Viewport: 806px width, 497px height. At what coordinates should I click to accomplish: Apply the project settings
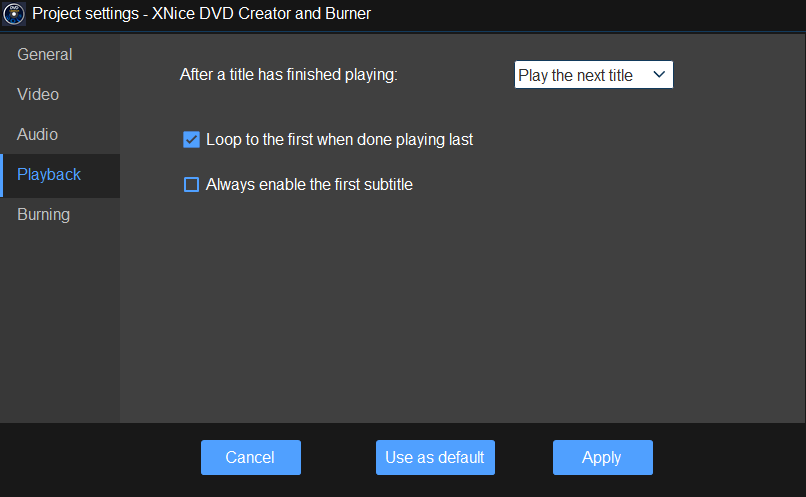point(602,457)
